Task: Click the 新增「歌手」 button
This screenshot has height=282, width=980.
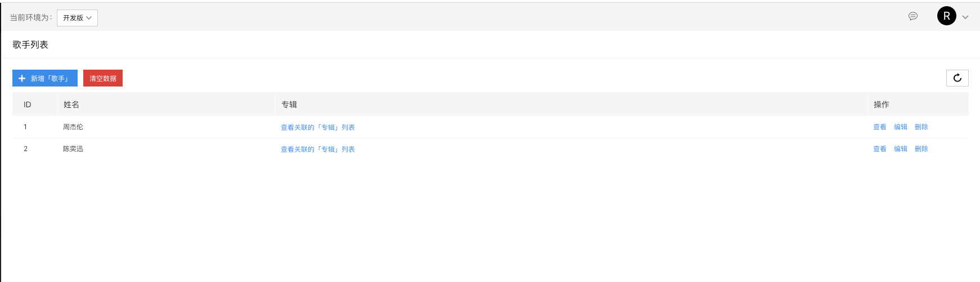Action: click(x=45, y=78)
